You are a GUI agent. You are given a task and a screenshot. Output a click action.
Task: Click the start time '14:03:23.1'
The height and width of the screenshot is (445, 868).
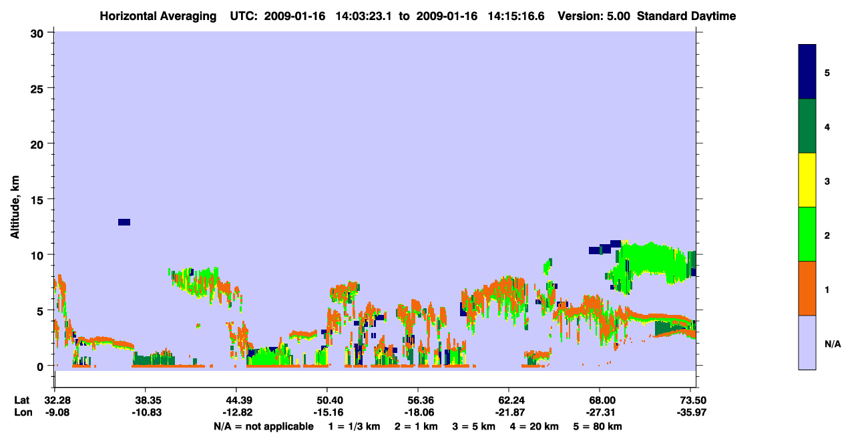tap(363, 16)
